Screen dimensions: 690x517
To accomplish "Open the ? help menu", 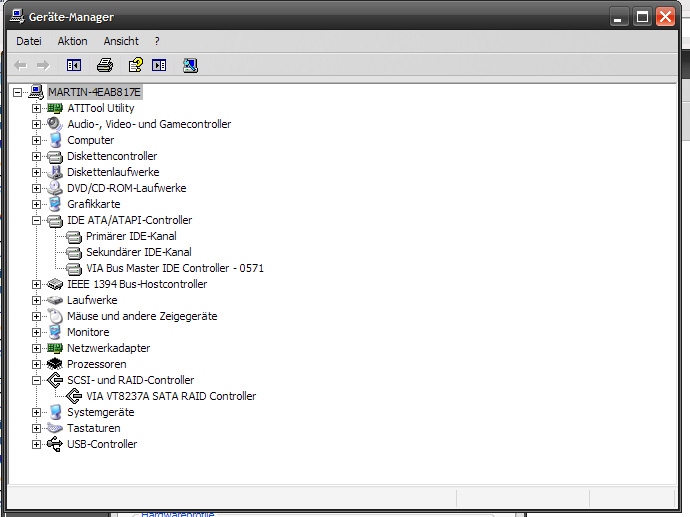I will pyautogui.click(x=157, y=41).
